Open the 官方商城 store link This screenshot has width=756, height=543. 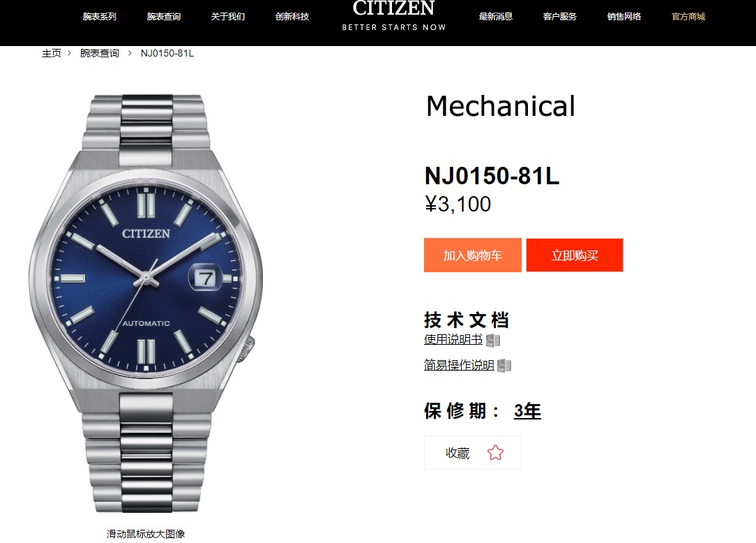tap(688, 17)
